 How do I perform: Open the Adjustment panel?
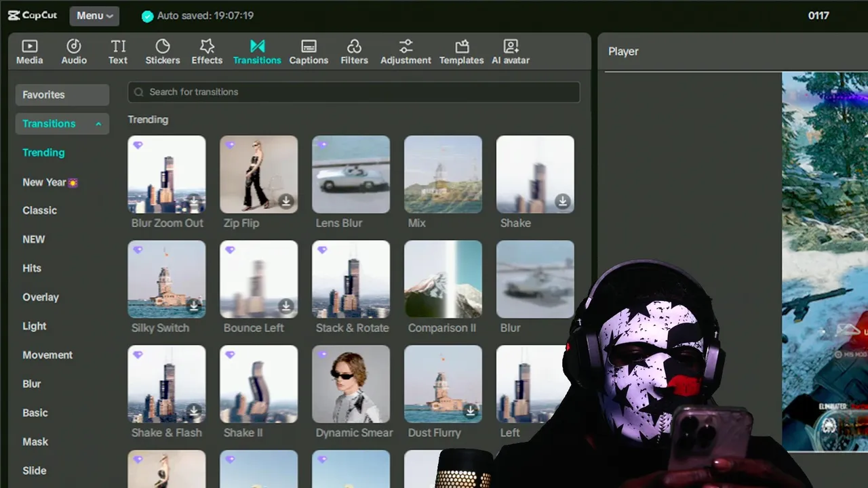point(406,52)
